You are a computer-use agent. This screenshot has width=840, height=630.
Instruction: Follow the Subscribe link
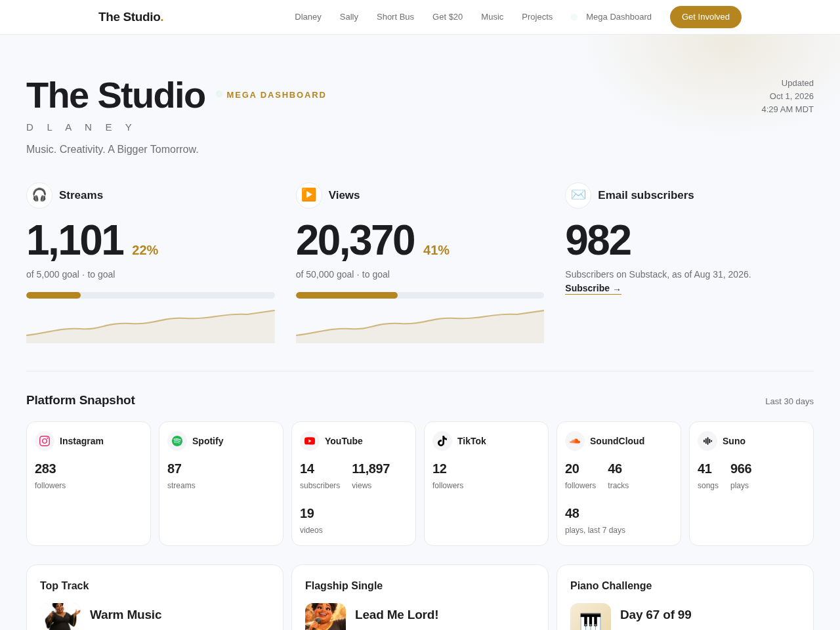tap(593, 289)
